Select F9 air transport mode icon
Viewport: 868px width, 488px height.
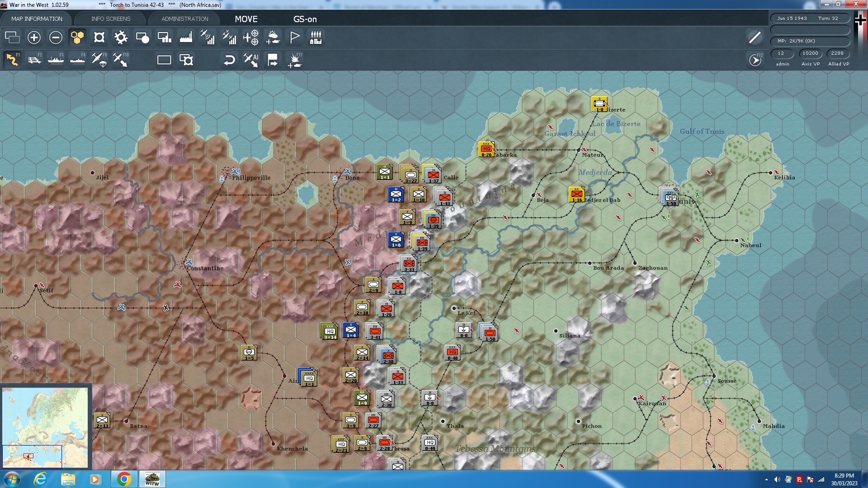click(99, 60)
